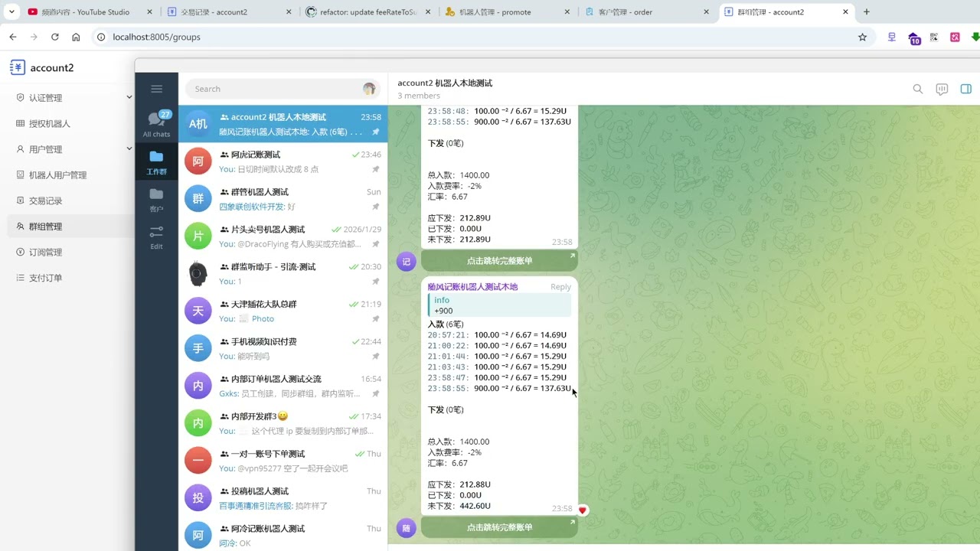The image size is (980, 551).
Task: Toggle the right column panel icon
Action: (x=965, y=89)
